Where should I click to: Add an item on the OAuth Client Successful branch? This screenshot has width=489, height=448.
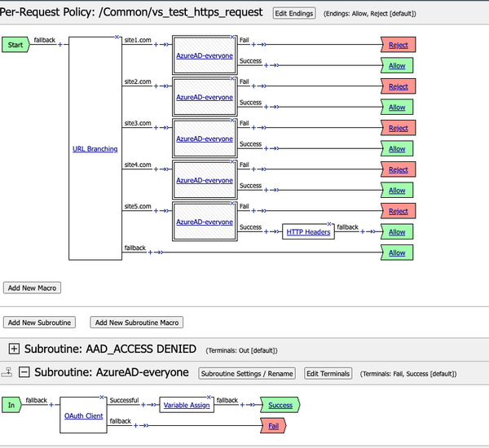click(x=143, y=406)
